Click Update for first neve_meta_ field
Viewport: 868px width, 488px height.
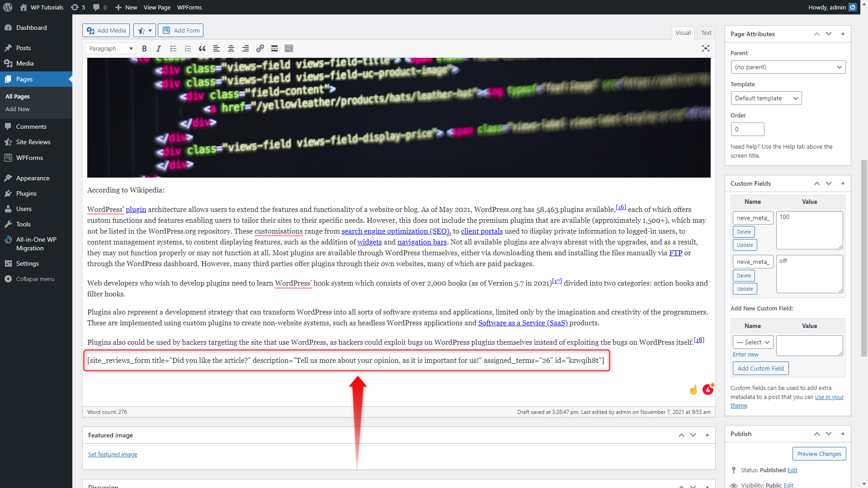pos(745,244)
